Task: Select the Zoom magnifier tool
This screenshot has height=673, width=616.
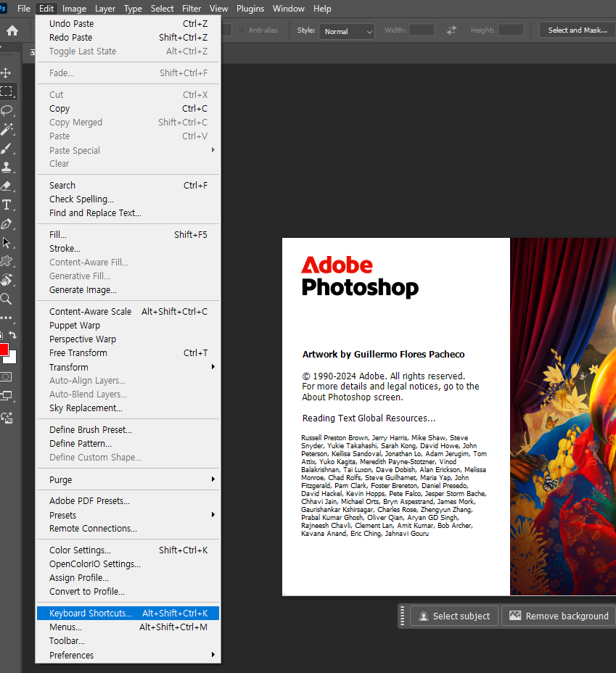Action: [x=7, y=299]
